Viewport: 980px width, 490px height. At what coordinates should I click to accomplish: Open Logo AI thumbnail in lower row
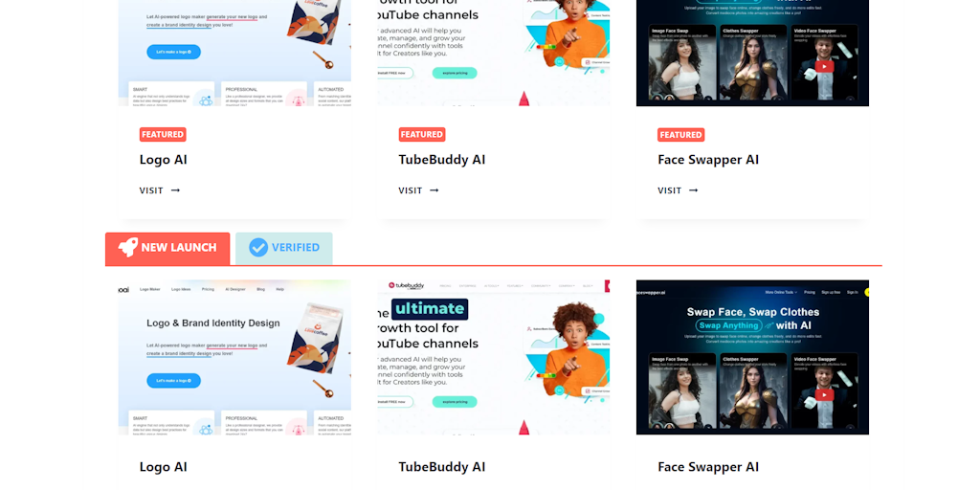(x=235, y=357)
